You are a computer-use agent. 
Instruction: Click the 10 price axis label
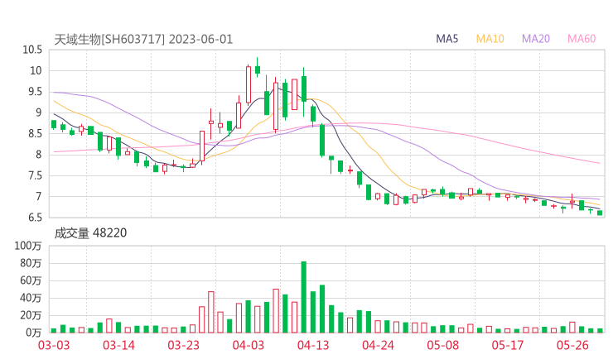pos(35,70)
